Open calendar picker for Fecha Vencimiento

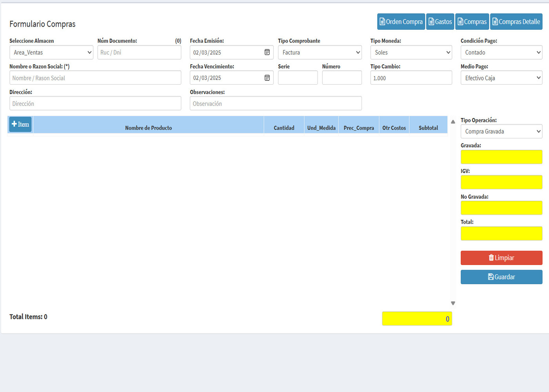coord(267,78)
